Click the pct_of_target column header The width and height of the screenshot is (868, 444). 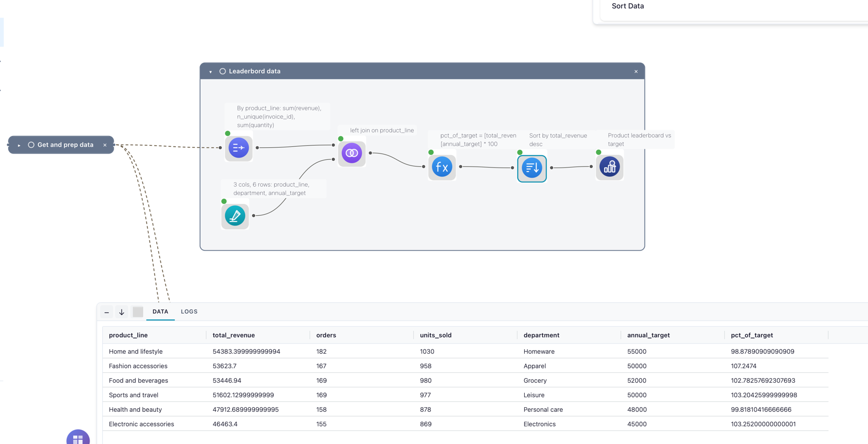(x=752, y=335)
